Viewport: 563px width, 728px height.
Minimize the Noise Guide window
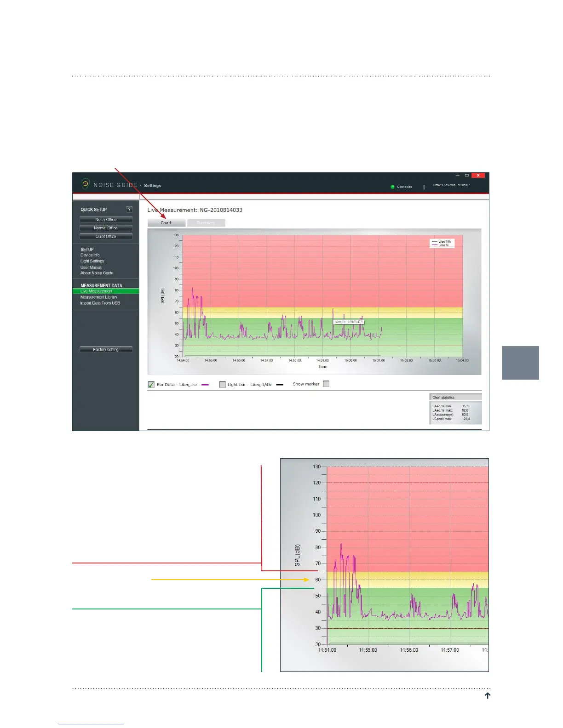(x=458, y=176)
